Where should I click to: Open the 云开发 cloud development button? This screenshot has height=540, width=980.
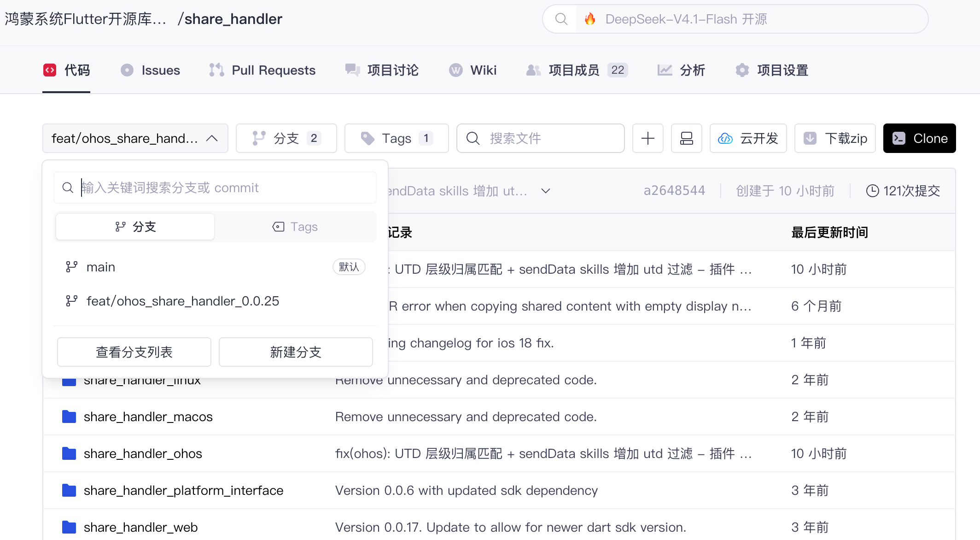tap(748, 138)
